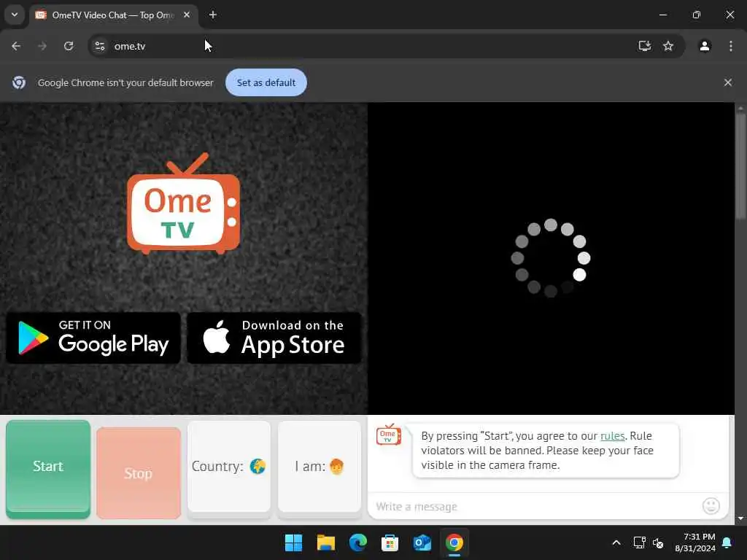Close the OmeTV Video Chat tab
Image resolution: width=747 pixels, height=560 pixels.
(x=187, y=15)
